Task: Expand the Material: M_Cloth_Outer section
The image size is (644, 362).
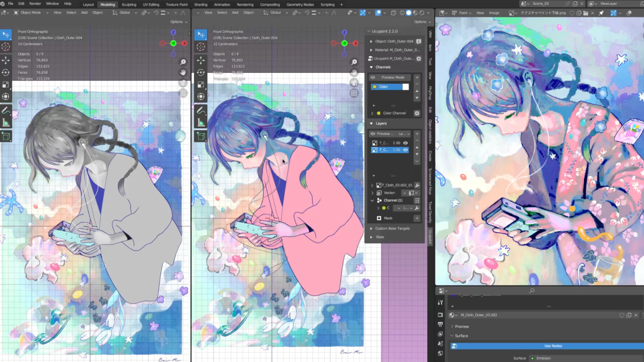Action: click(371, 50)
